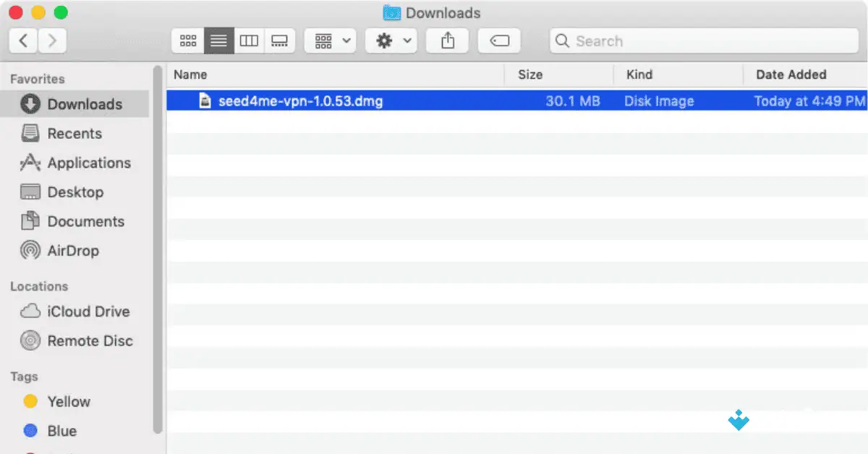868x454 pixels.
Task: Filter by the Yellow tag
Action: [68, 402]
